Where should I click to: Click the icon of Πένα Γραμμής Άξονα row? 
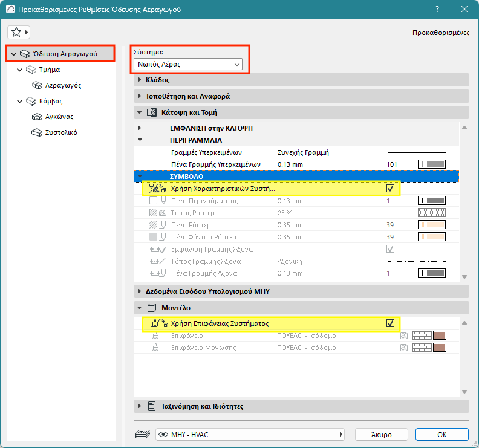tap(158, 273)
